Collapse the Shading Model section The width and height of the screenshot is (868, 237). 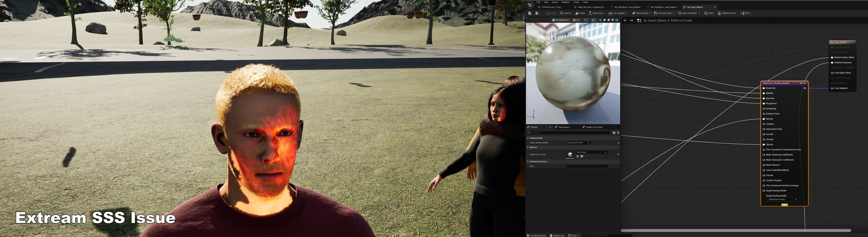pyautogui.click(x=528, y=138)
